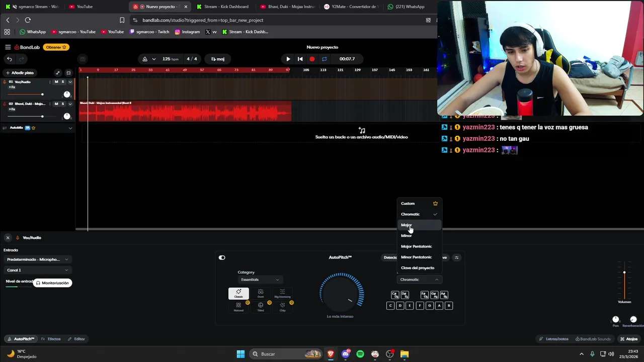Screen dimensions: 644x362
Task: Click the automation icon beside Añadir pista
Action: (x=57, y=73)
